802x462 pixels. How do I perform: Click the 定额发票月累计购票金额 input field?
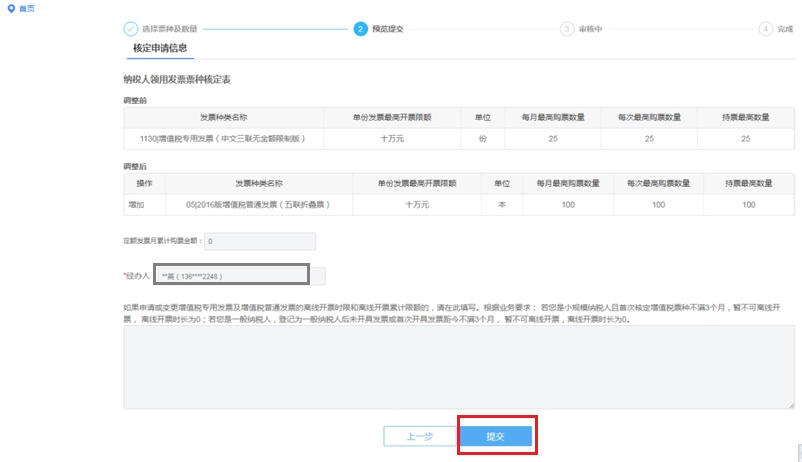coord(260,241)
